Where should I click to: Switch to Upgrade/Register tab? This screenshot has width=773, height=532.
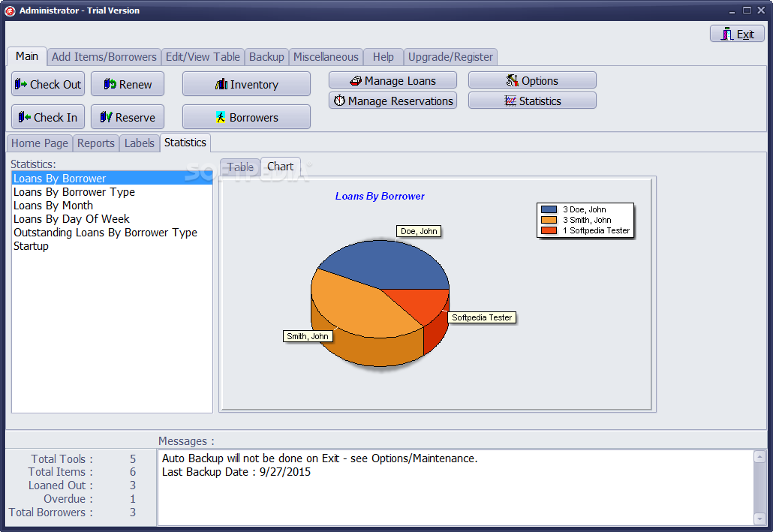[450, 57]
